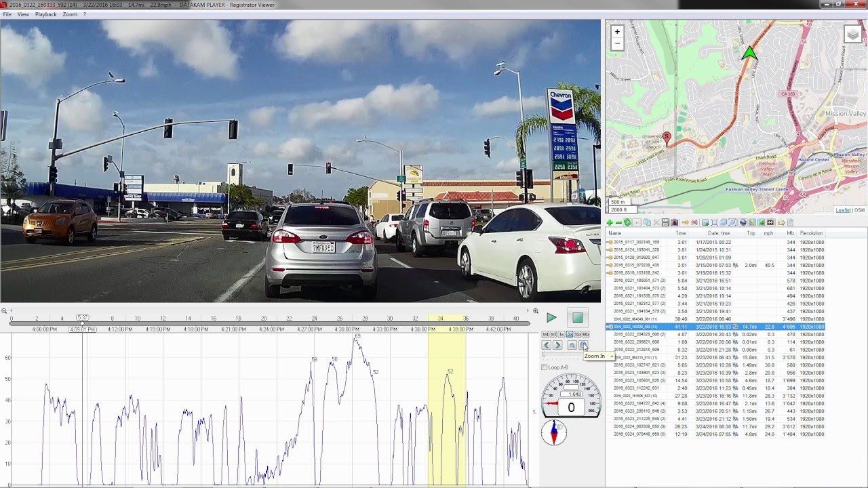Zoom out the map with minus button
The image size is (868, 488).
[x=617, y=43]
